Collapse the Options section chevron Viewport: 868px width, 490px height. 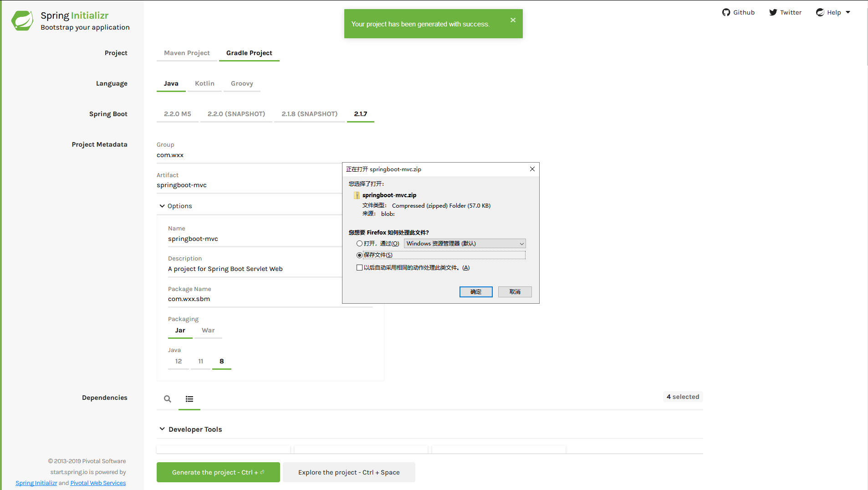pos(162,206)
